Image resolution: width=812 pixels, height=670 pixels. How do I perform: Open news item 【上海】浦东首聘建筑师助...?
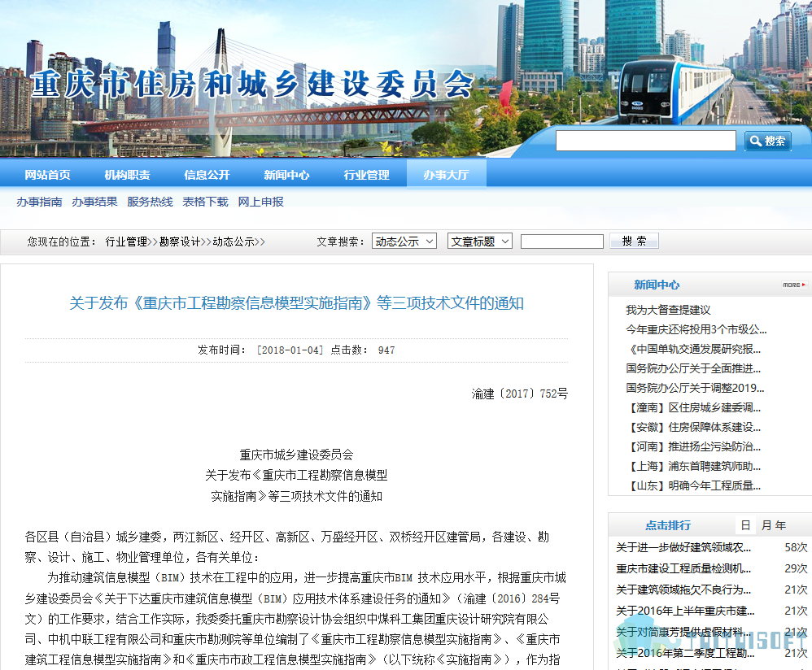click(x=693, y=466)
